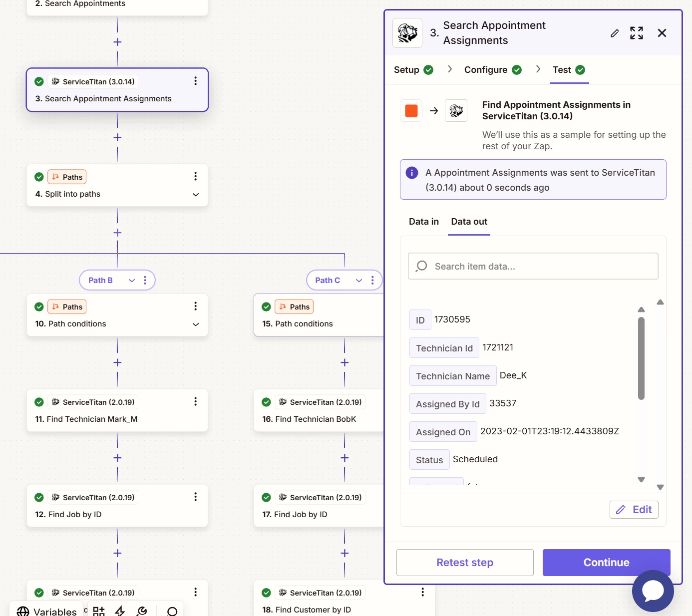The width and height of the screenshot is (692, 616).
Task: Select step 3 Search Appointment Assignments card
Action: click(x=117, y=90)
